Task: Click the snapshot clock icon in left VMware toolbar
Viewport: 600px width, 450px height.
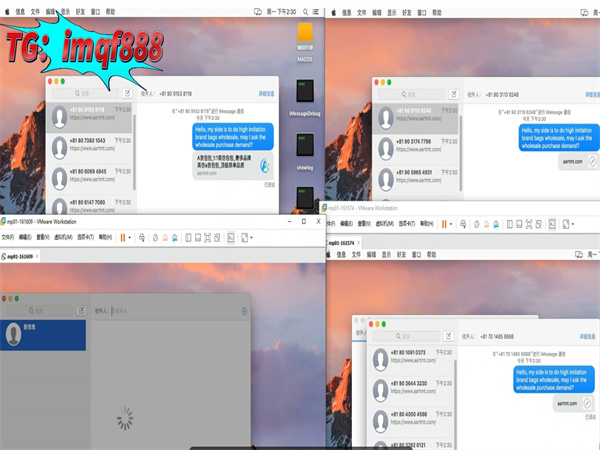Action: coord(155,237)
